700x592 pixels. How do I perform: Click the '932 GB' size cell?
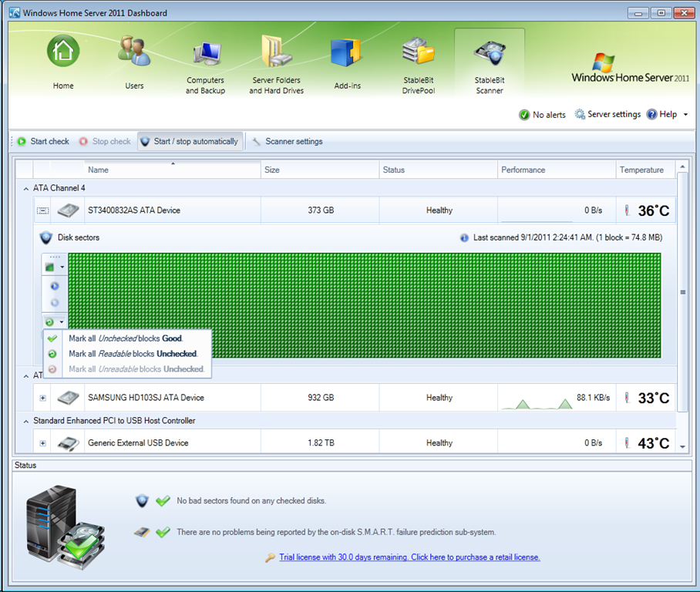click(321, 398)
